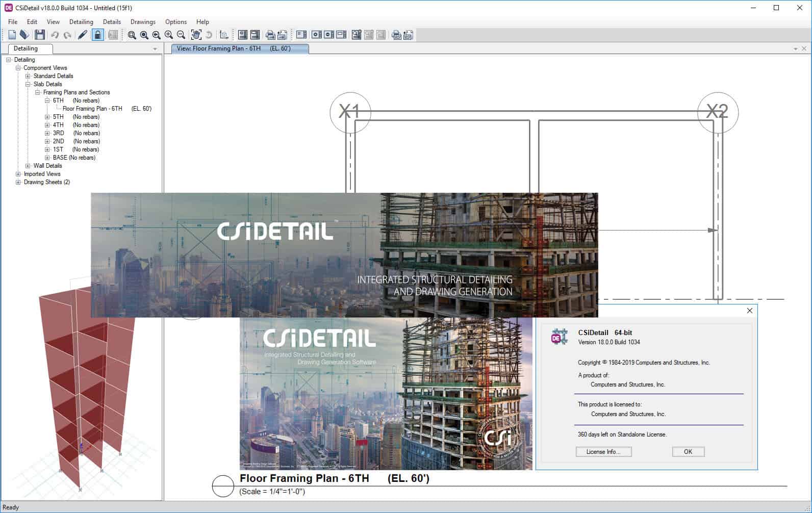Screen dimensions: 812x513
Task: Open the Options menu
Action: tap(176, 22)
